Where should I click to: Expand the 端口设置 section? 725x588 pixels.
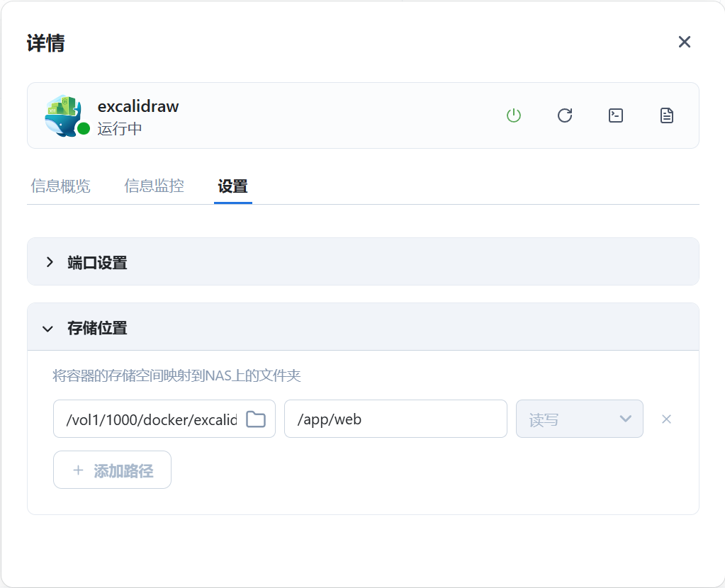point(363,261)
